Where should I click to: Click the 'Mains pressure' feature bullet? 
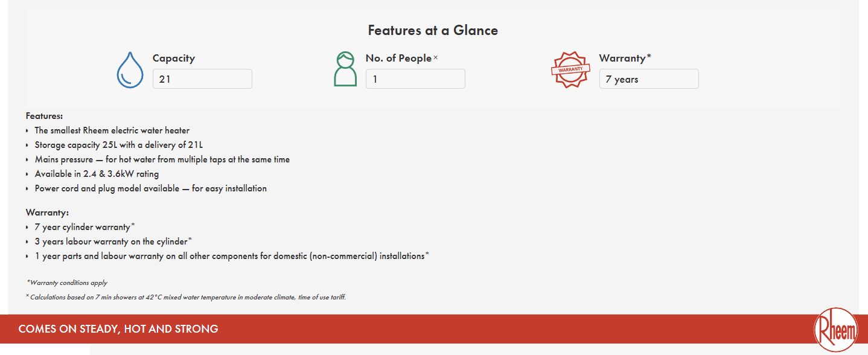tap(162, 159)
